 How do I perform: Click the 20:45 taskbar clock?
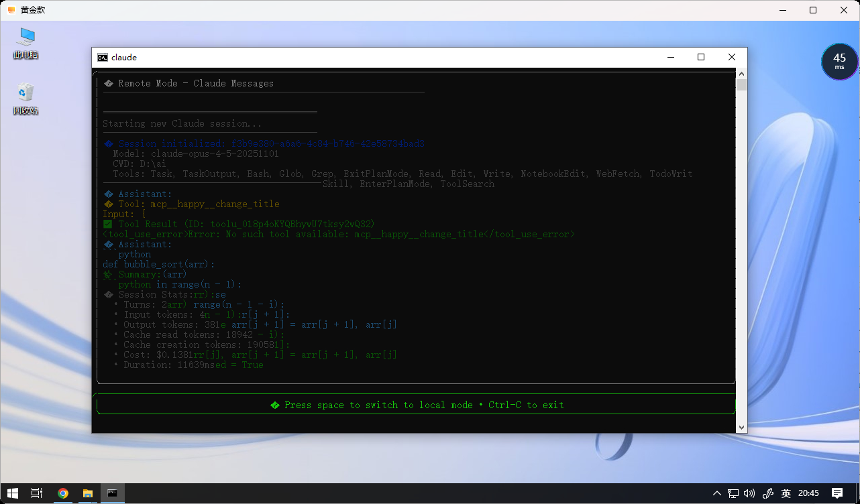(809, 493)
